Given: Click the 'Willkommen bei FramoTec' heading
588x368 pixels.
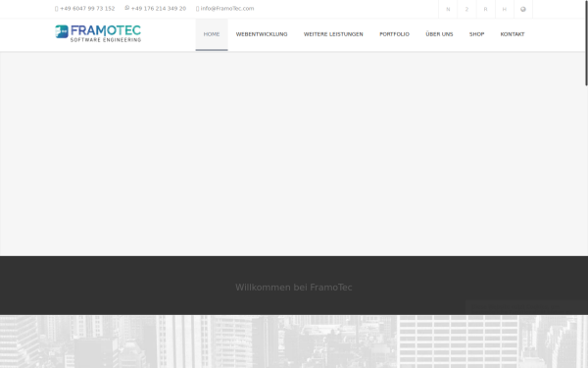Looking at the screenshot, I should pyautogui.click(x=294, y=288).
